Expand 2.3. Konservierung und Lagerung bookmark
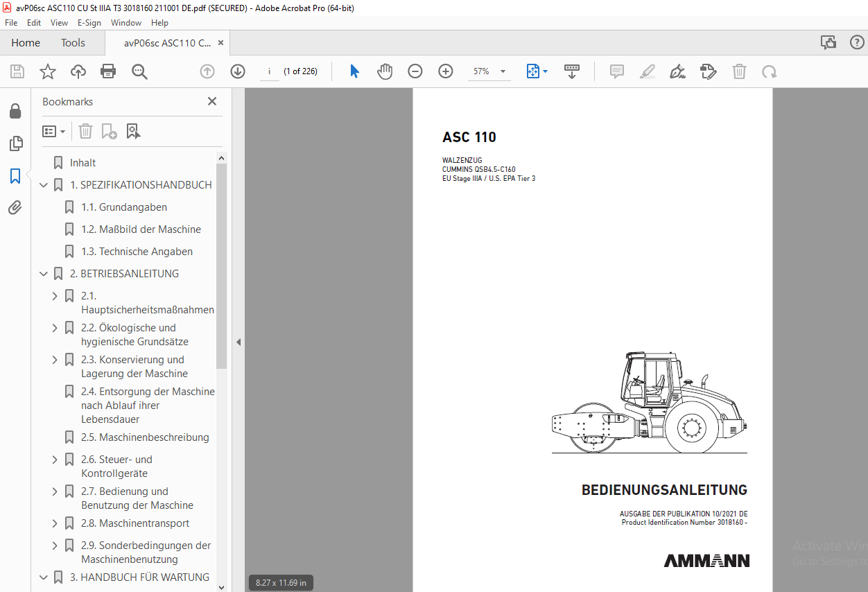 [55, 360]
